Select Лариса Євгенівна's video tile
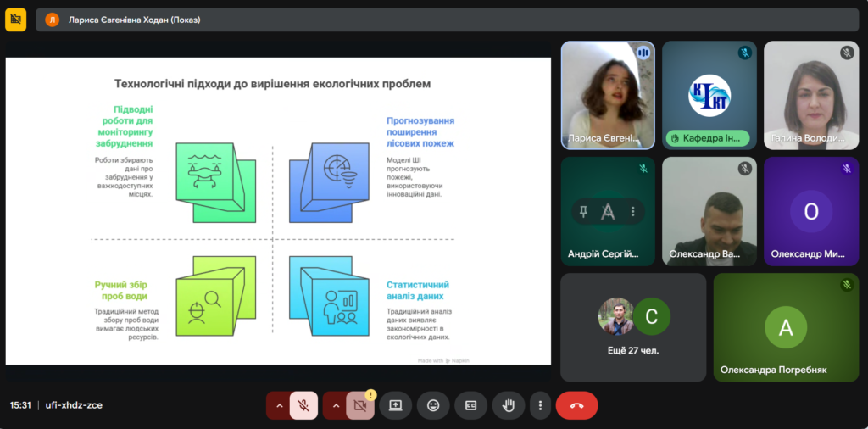 point(607,93)
